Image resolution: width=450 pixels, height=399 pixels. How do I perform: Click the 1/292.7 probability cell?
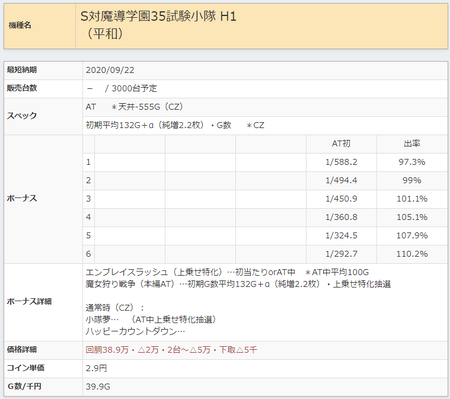(341, 254)
